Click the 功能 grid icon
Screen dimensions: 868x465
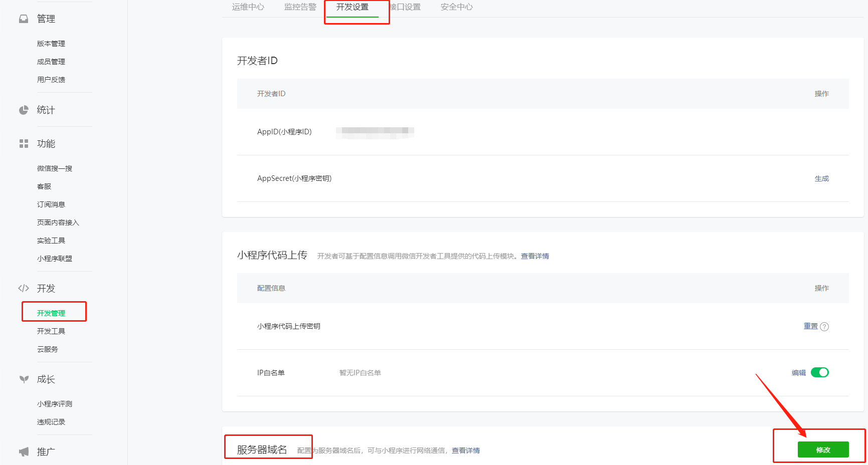(24, 144)
